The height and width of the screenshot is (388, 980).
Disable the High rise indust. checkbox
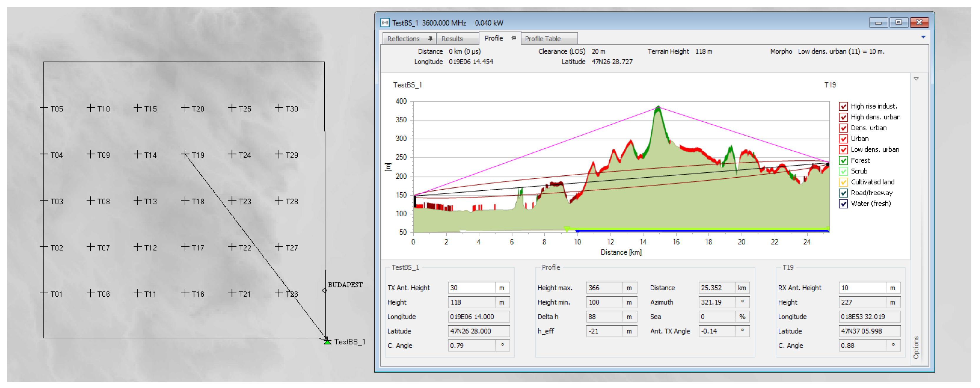point(843,106)
